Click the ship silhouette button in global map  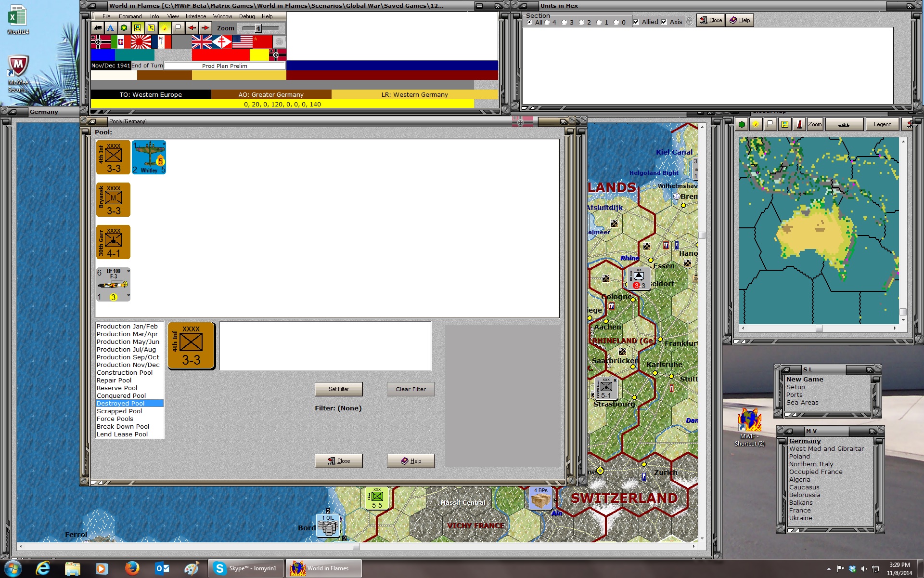(844, 124)
